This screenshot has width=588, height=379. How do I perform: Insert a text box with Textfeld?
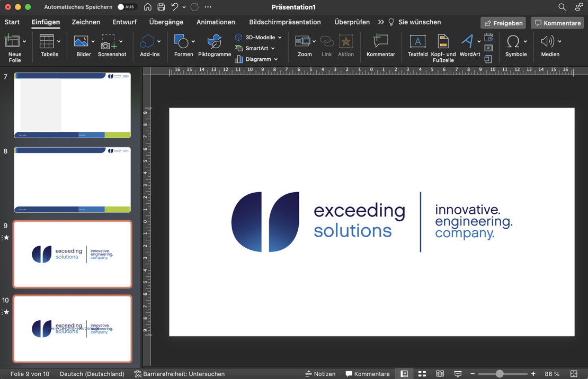417,46
